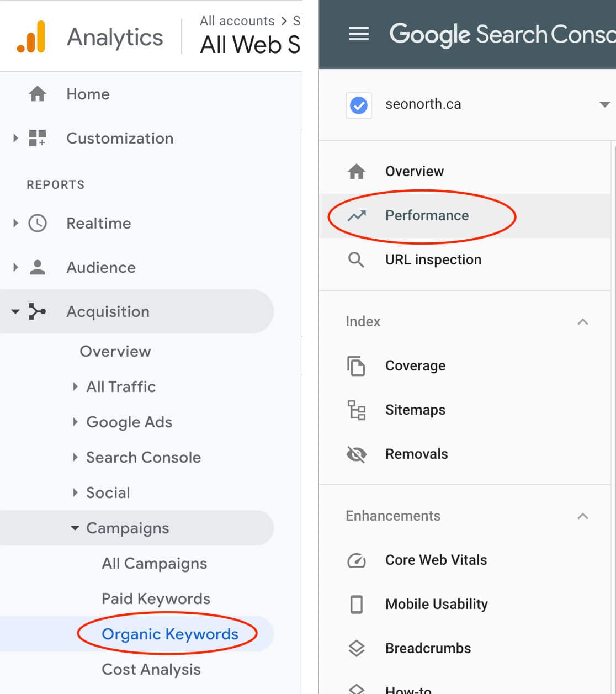This screenshot has height=694, width=616.
Task: Click the All Web S view selector
Action: (x=251, y=45)
